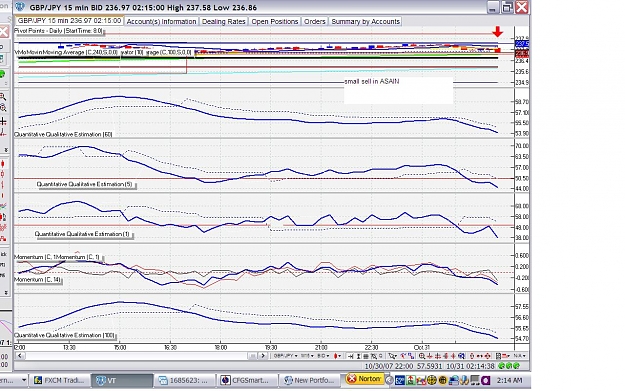Click the 62° weather tray icon
Viewport: 625px width, 391px height.
pos(400,380)
